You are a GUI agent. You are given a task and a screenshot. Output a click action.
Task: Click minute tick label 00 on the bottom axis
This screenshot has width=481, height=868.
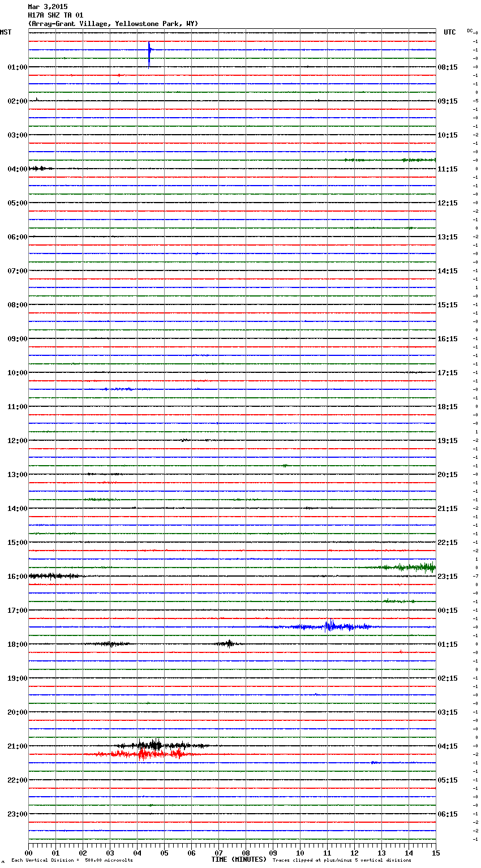tap(28, 853)
